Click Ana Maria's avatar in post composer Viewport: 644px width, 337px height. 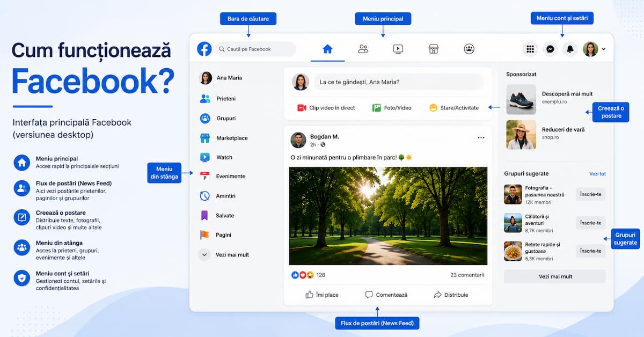point(301,82)
